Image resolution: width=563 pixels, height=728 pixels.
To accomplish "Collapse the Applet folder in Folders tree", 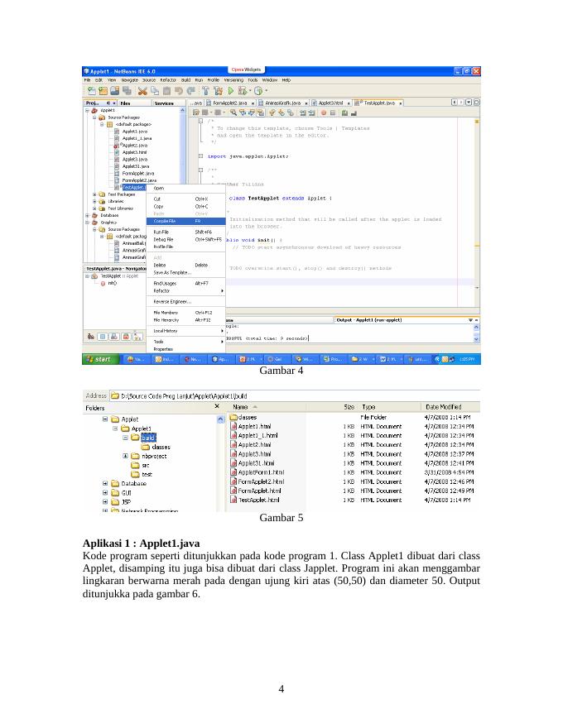I will (x=105, y=419).
